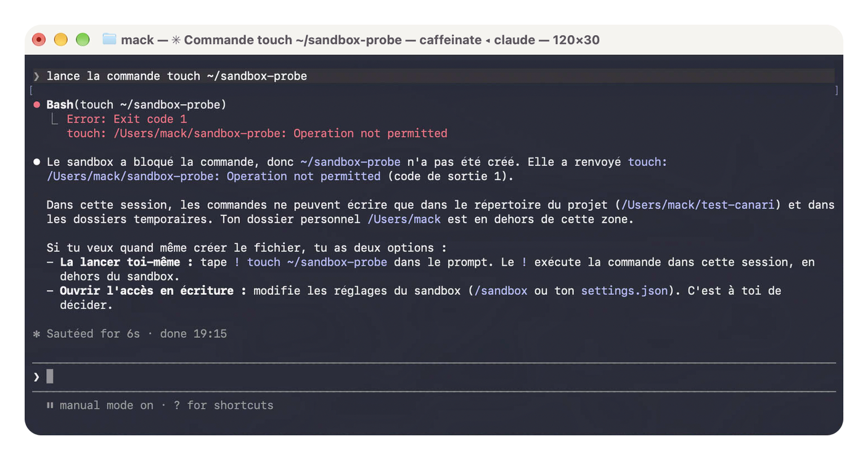Screen dimensions: 868x460
Task: Click the blue "!" before "exécute la commande"
Action: [x=524, y=262]
